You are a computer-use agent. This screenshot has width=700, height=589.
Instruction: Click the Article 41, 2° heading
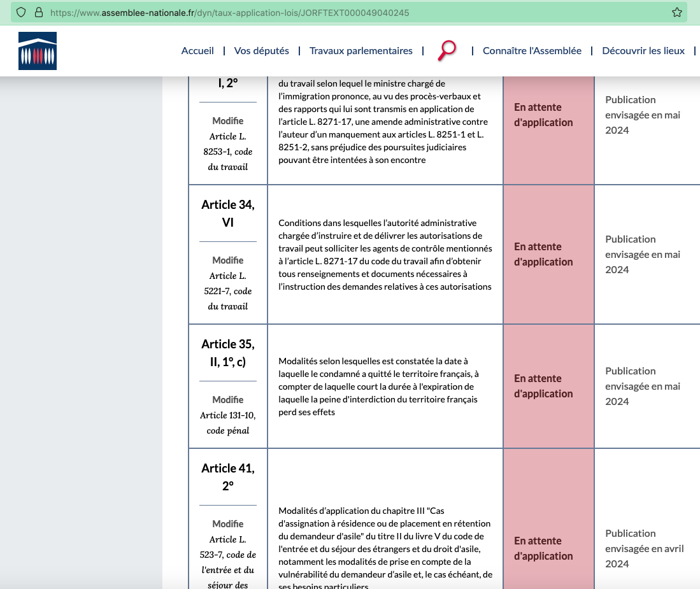point(227,476)
